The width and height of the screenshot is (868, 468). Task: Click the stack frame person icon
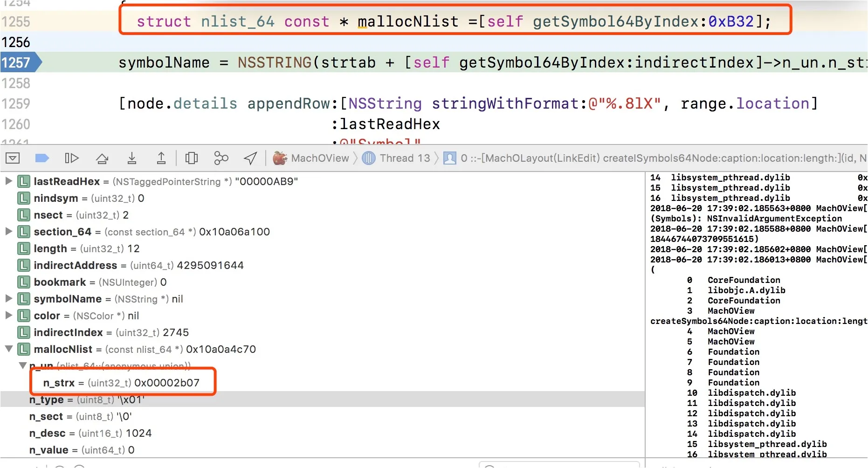[450, 158]
